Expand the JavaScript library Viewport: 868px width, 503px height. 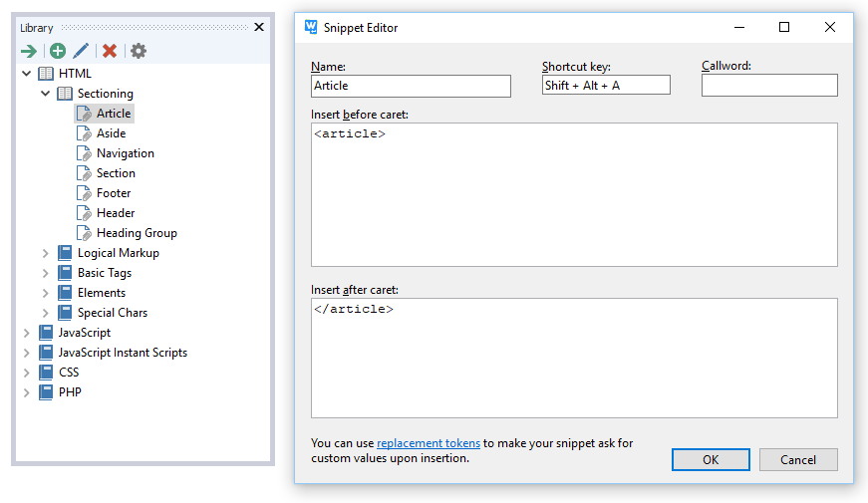pyautogui.click(x=27, y=333)
